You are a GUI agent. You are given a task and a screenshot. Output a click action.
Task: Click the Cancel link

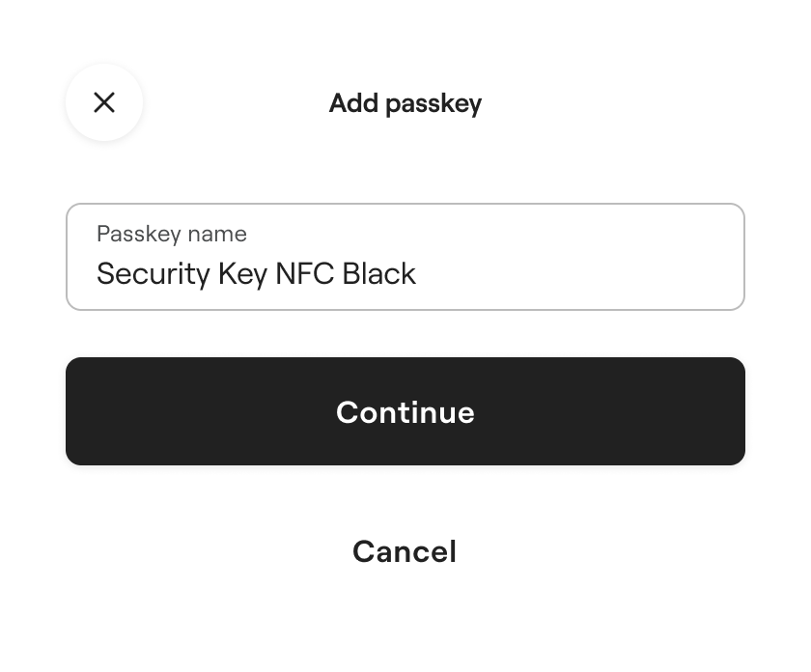point(405,551)
